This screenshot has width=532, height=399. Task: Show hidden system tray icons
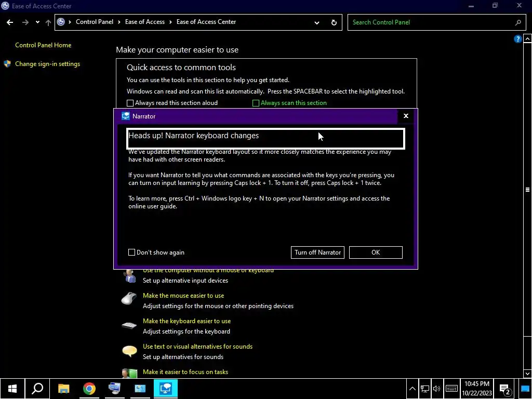tap(412, 389)
